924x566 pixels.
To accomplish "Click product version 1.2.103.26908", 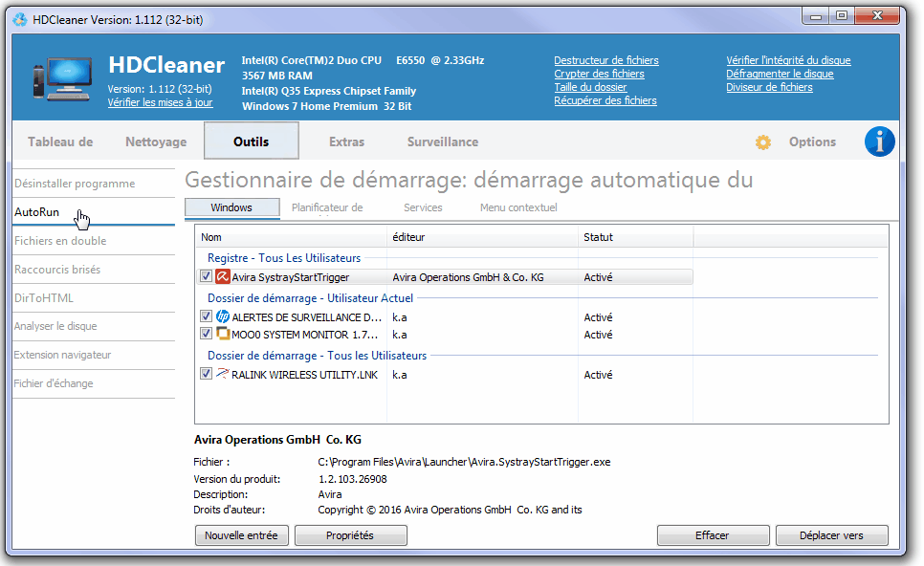I will pos(352,479).
